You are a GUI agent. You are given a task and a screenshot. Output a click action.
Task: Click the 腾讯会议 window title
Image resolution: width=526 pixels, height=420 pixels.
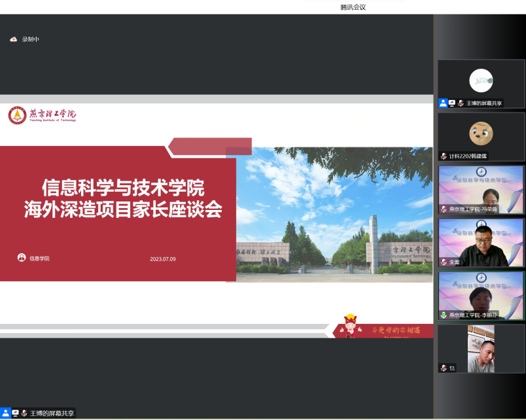pyautogui.click(x=353, y=7)
